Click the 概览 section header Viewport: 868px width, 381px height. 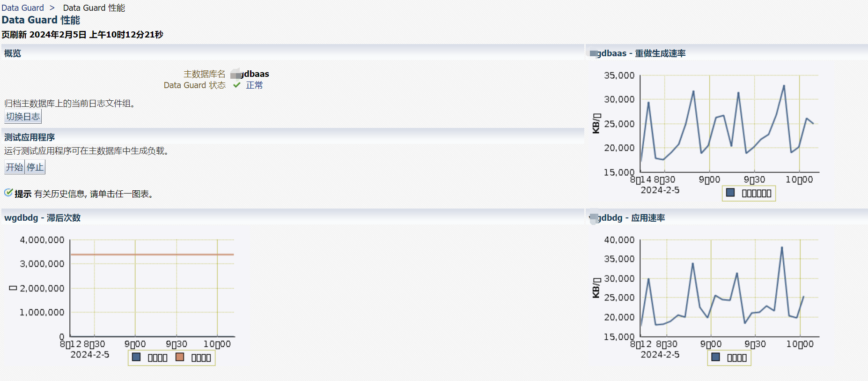(13, 53)
